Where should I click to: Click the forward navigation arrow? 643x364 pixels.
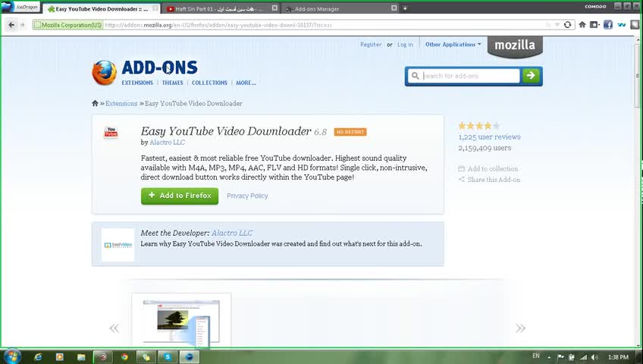23,25
